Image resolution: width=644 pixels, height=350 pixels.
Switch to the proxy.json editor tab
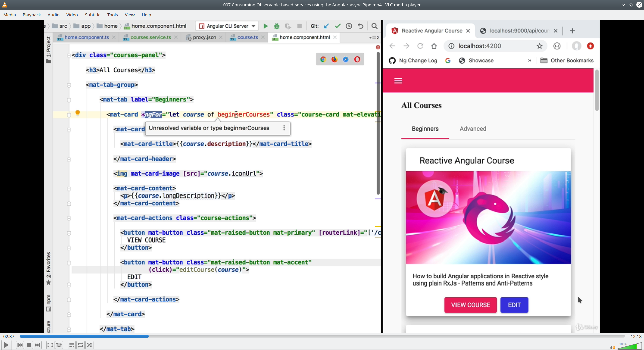[204, 37]
